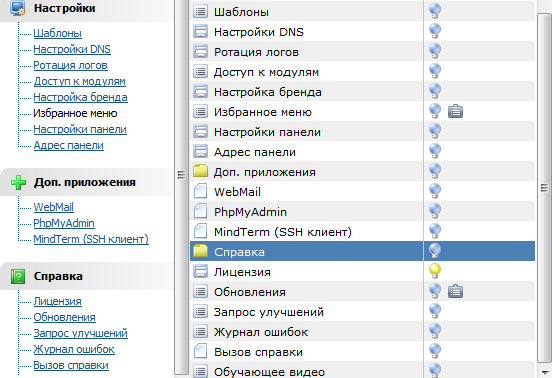Toggle the lightbulb in Настройки DNS row

pyautogui.click(x=435, y=31)
